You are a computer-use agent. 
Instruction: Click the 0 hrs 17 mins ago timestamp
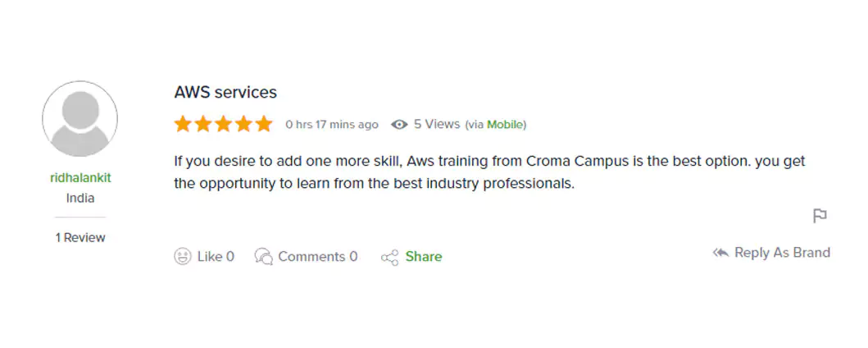(x=332, y=125)
